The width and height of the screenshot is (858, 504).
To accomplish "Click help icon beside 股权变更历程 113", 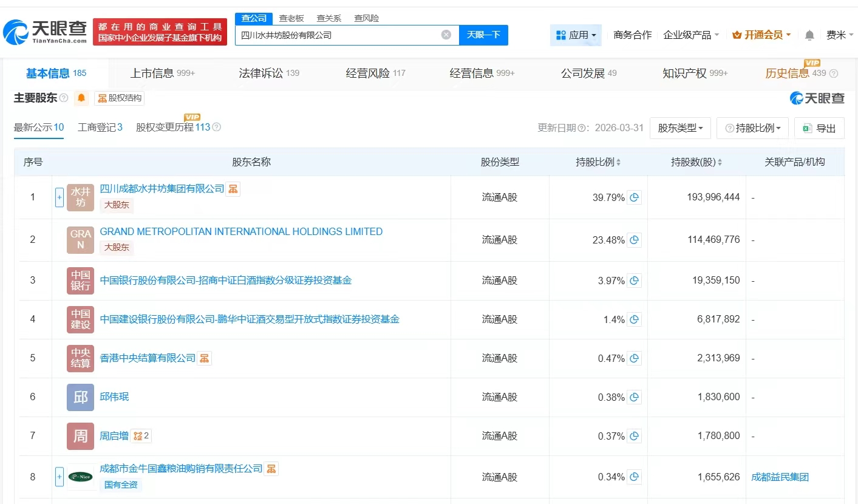I will tap(217, 128).
